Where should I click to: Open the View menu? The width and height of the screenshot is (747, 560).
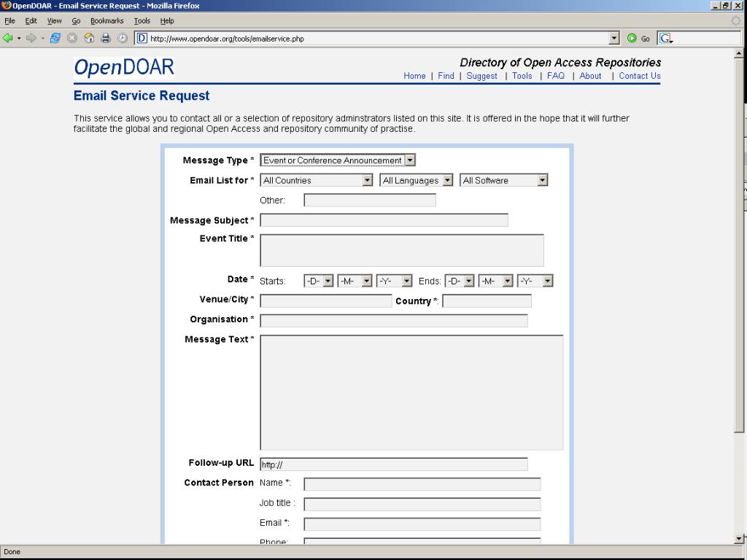tap(54, 21)
